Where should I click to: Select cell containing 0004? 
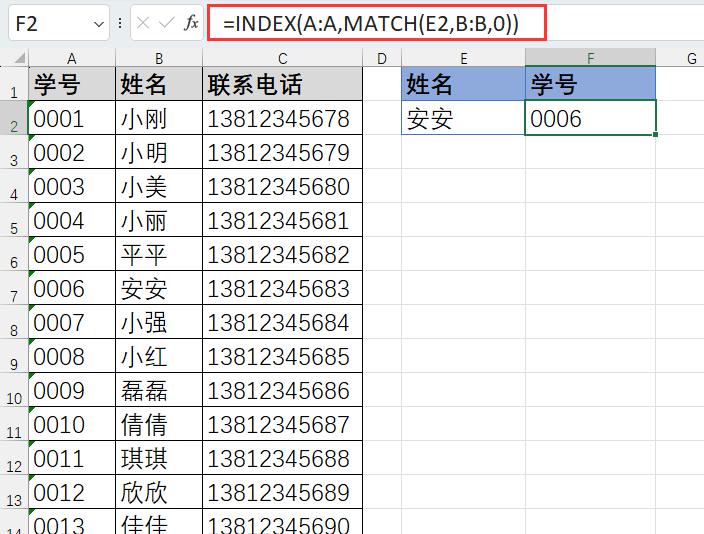pos(72,220)
